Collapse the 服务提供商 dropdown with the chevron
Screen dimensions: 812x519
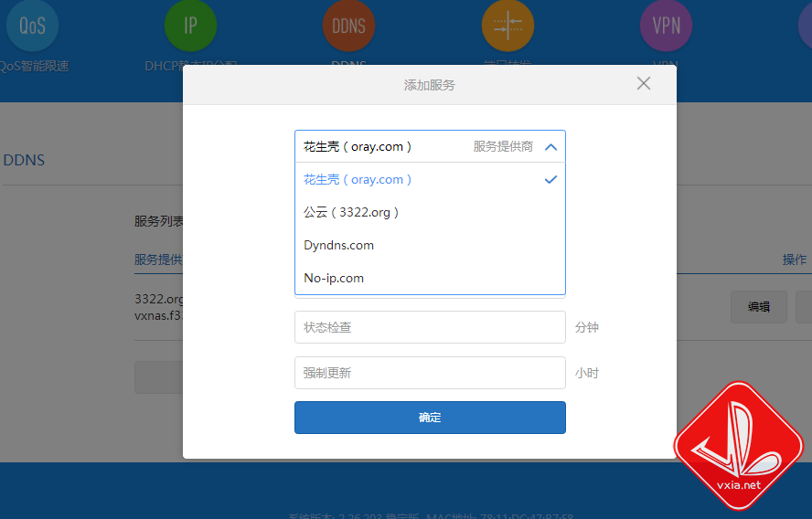click(x=551, y=147)
